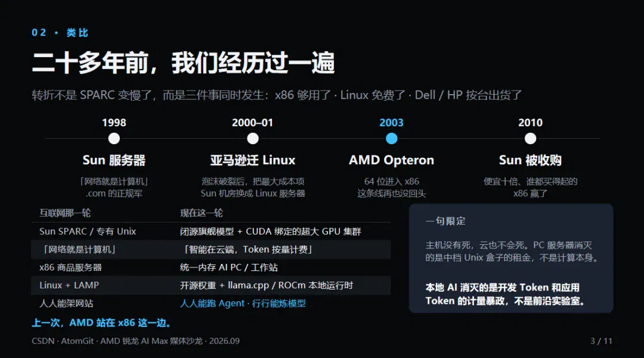This screenshot has height=358, width=644.
Task: Click the '02 · 类比' section label
Action: (x=60, y=32)
